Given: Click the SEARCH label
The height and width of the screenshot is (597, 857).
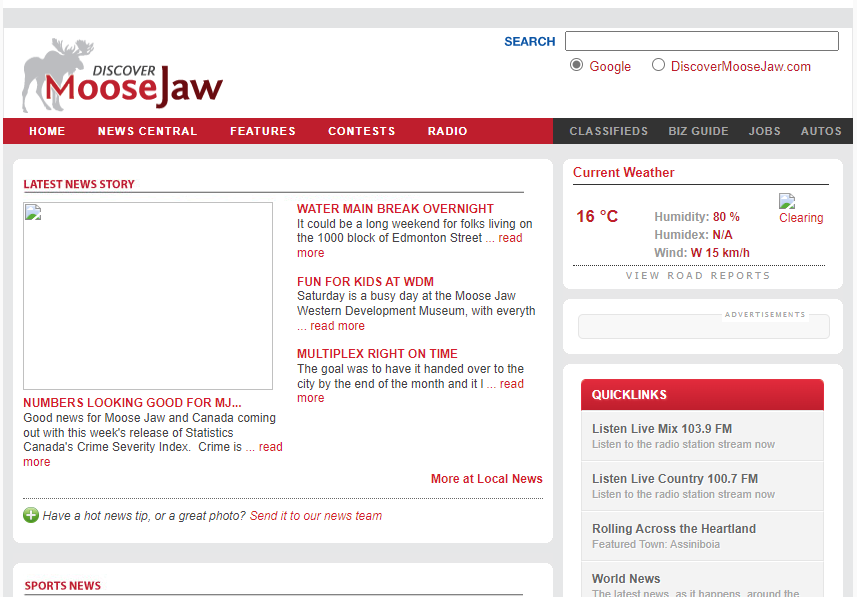Looking at the screenshot, I should point(530,42).
